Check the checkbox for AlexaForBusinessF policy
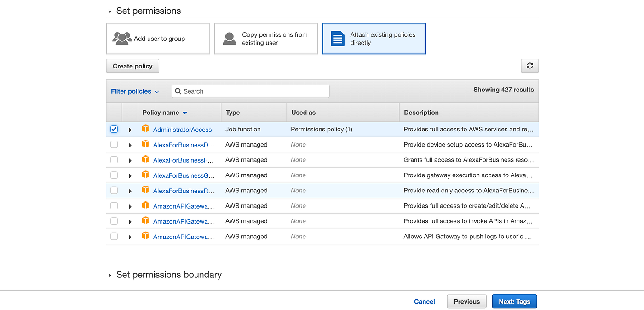 pos(114,160)
